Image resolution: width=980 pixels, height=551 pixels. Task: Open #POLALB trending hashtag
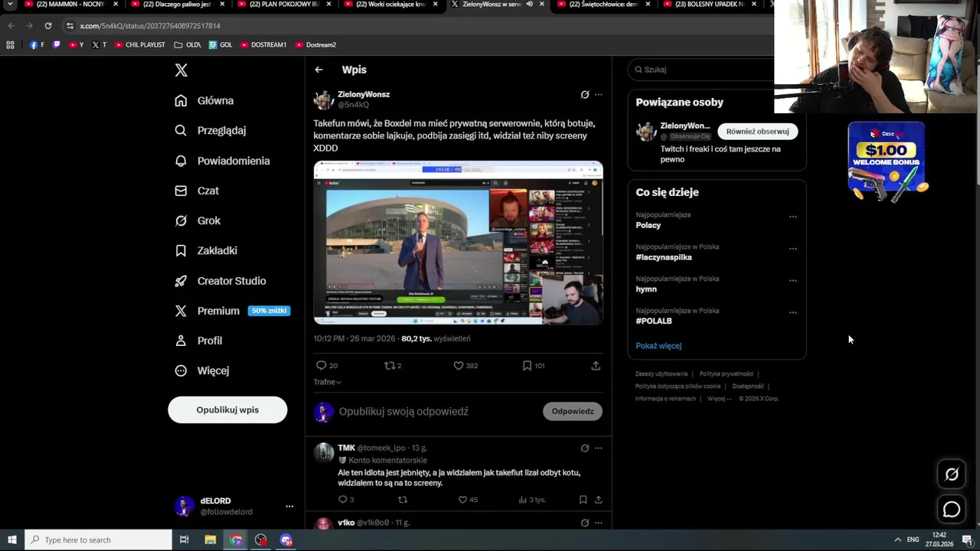tap(654, 321)
